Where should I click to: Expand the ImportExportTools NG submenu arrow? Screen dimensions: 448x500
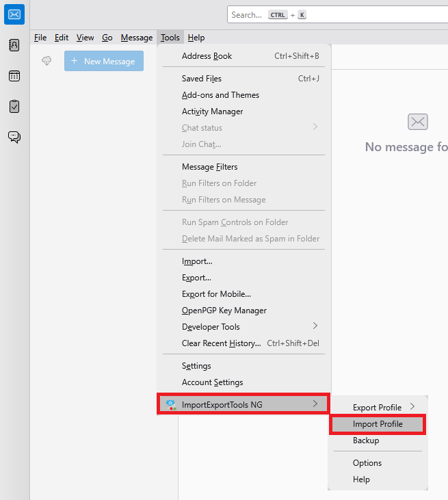[315, 404]
